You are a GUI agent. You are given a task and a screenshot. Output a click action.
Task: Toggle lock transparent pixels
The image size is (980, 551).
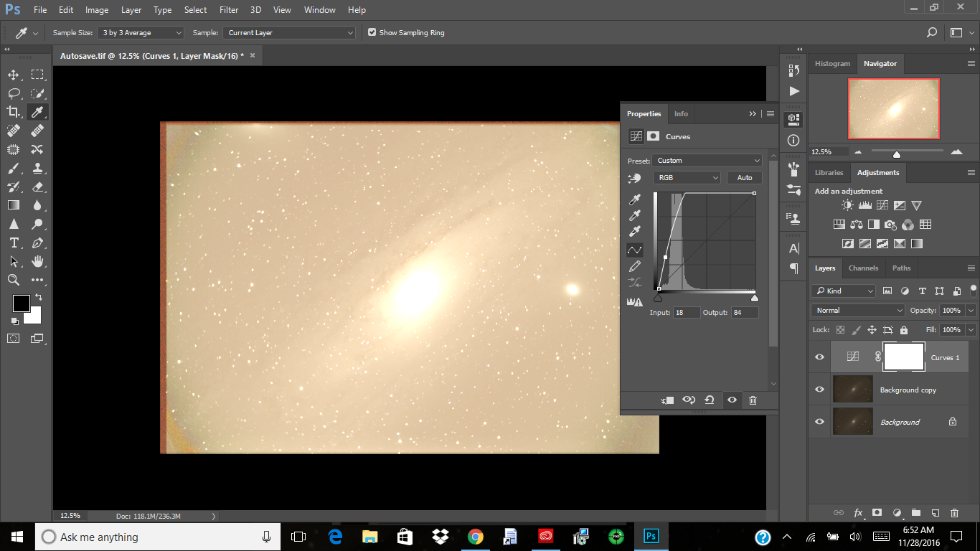(x=840, y=330)
